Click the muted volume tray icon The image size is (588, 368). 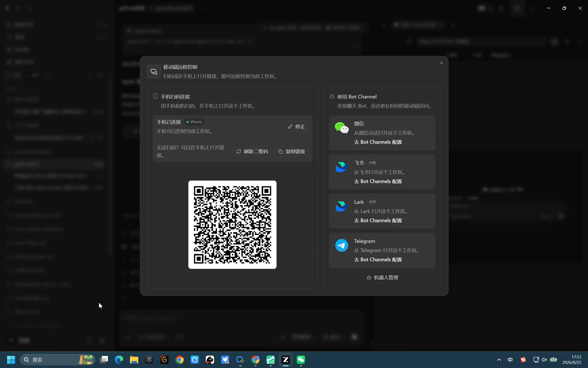pos(544,360)
